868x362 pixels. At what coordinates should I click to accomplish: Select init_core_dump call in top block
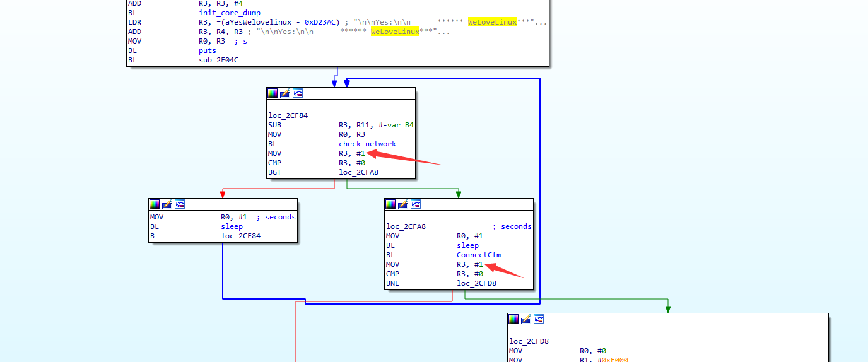229,13
